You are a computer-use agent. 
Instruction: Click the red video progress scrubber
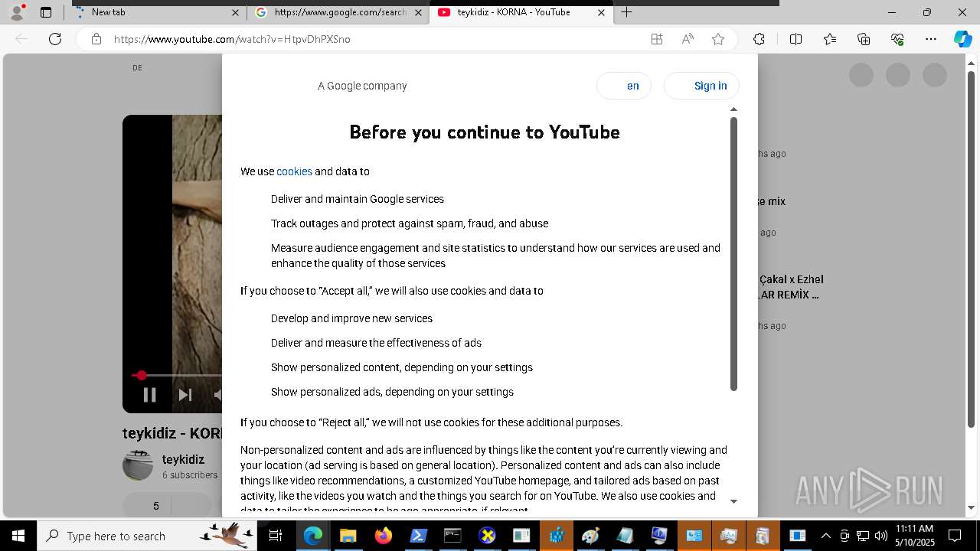tap(141, 375)
